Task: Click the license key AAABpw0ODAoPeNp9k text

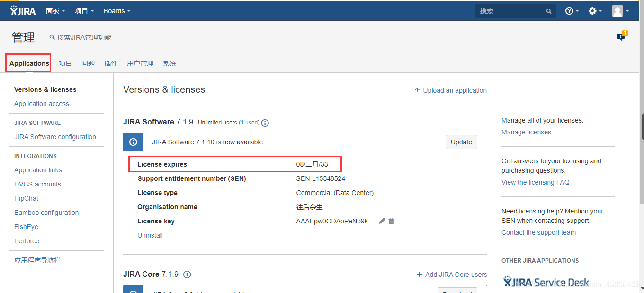Action: point(335,221)
